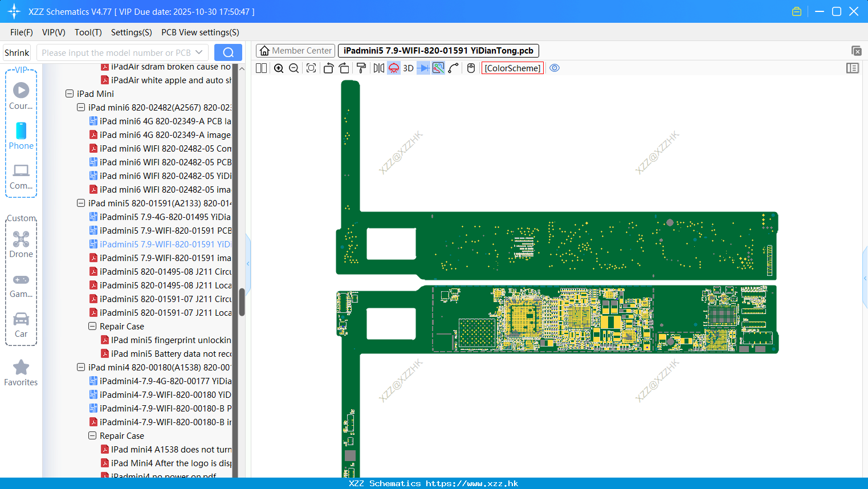Image resolution: width=868 pixels, height=489 pixels.
Task: Open iPadAir white apple and auto PDF
Action: tap(166, 80)
